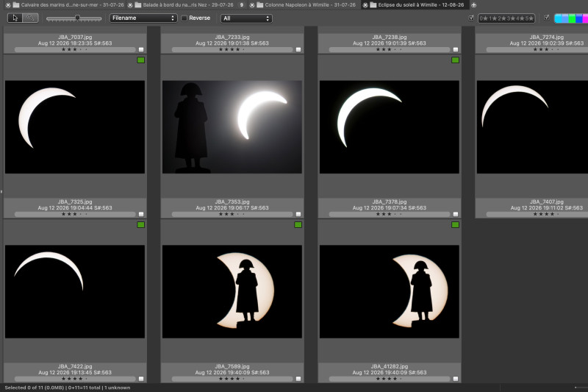Tag JBA_7238.jpg using its checkbox
Screen dimensions: 588x392
coord(456,49)
